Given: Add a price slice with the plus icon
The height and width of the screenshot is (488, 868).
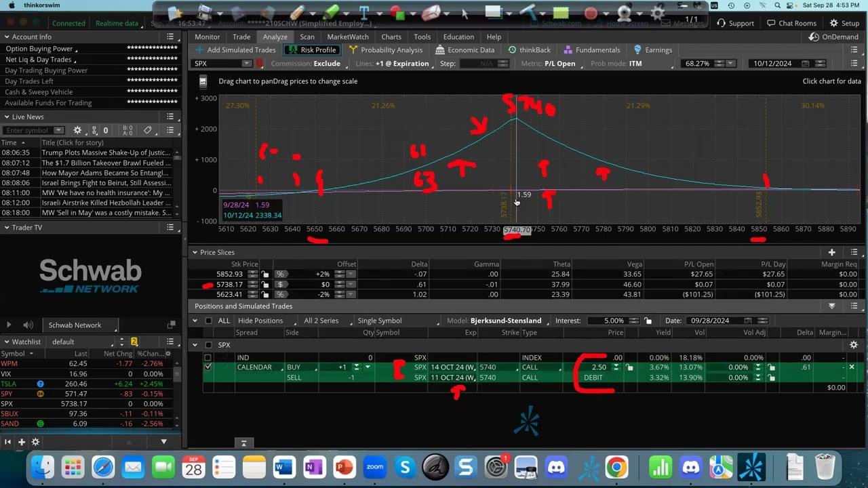Looking at the screenshot, I should [831, 252].
